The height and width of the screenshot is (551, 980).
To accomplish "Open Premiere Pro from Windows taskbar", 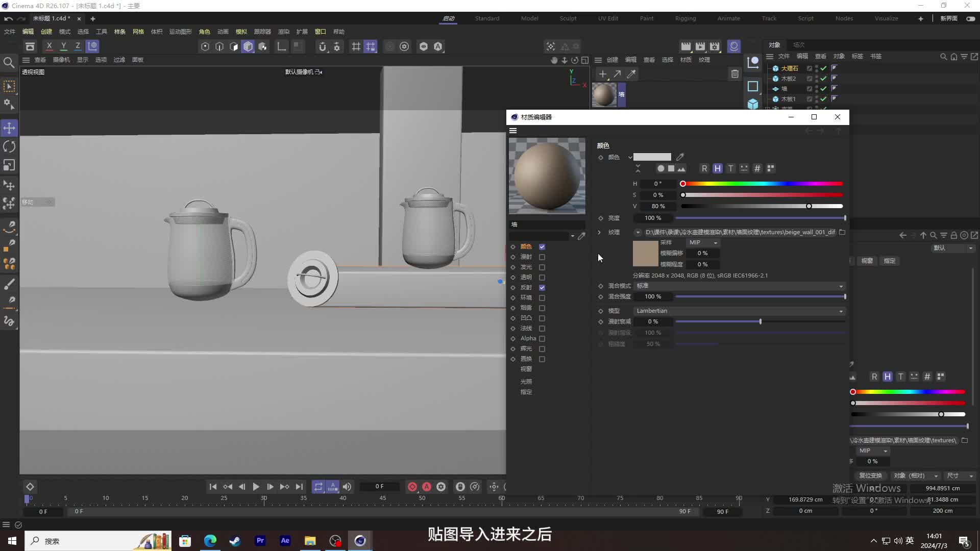I will tap(260, 541).
